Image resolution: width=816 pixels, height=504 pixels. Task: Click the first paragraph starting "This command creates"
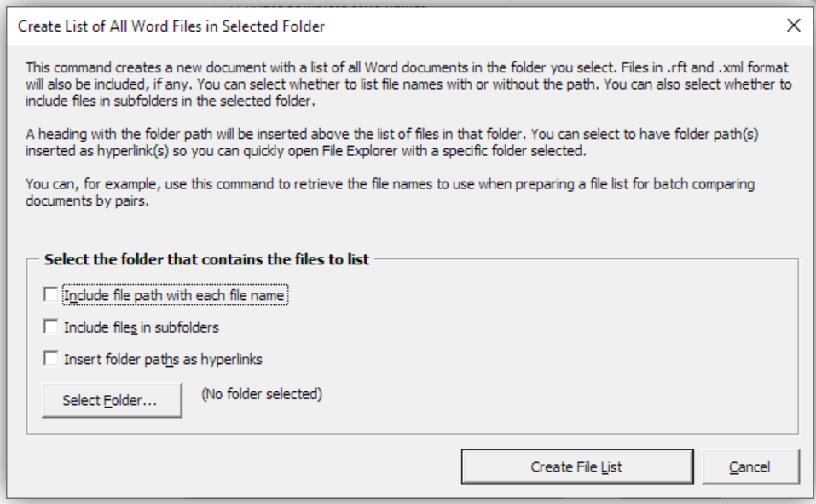tap(408, 84)
